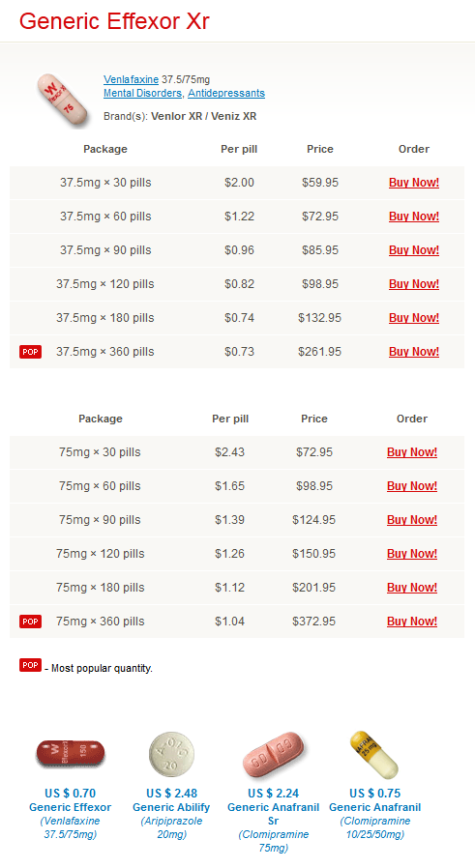Open the Generic Abilify product link
This screenshot has height=868, width=475.
point(171,807)
